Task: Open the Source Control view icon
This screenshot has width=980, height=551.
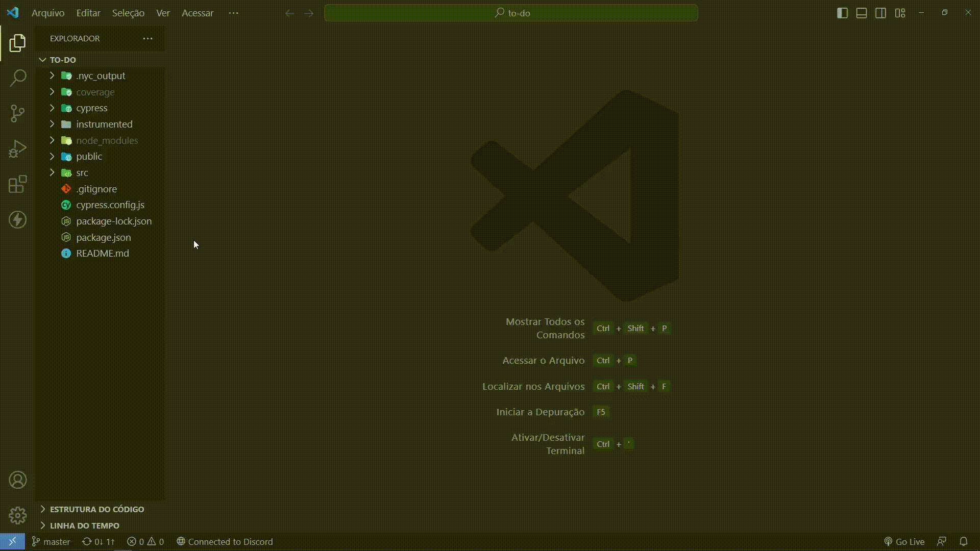Action: pos(17,113)
